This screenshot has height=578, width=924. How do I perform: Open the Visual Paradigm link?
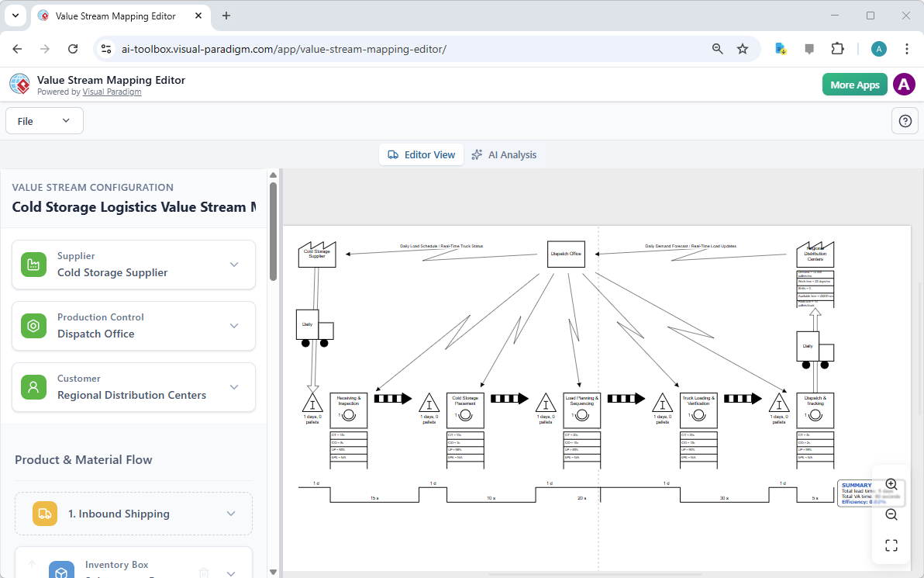pyautogui.click(x=112, y=91)
